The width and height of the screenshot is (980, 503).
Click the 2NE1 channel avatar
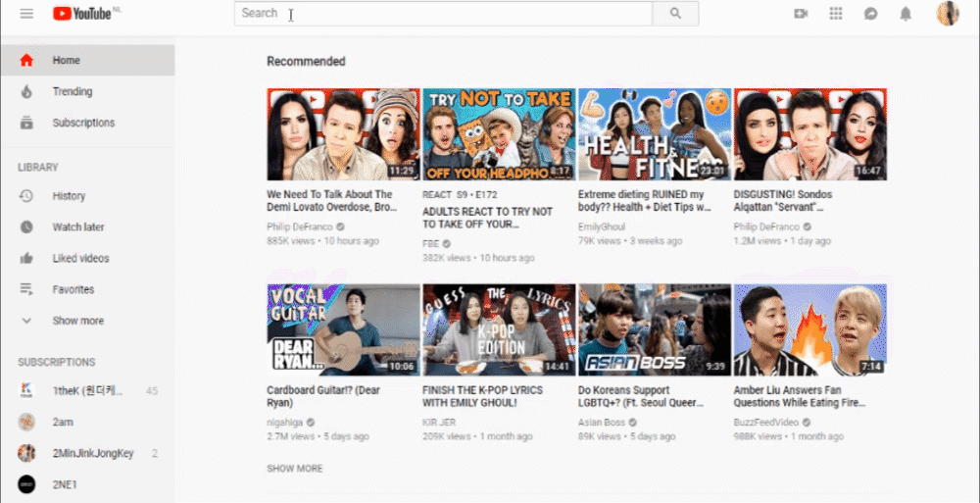(26, 484)
